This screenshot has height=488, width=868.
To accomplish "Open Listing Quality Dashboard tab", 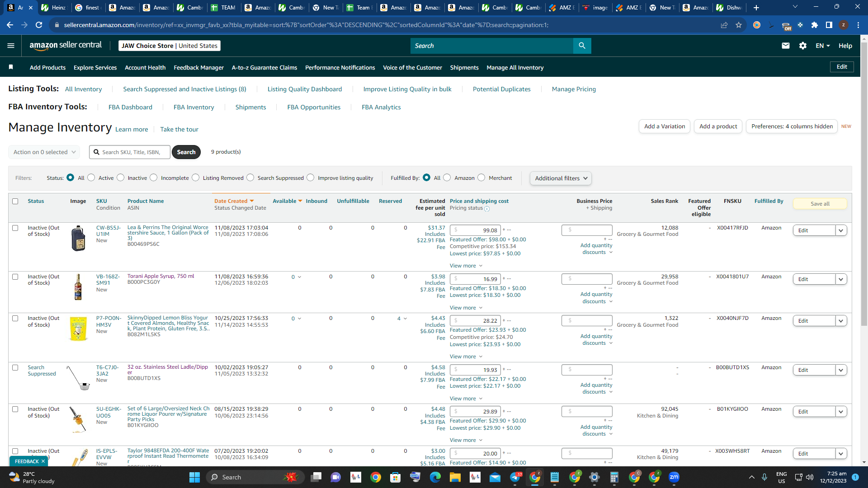I will [x=305, y=89].
